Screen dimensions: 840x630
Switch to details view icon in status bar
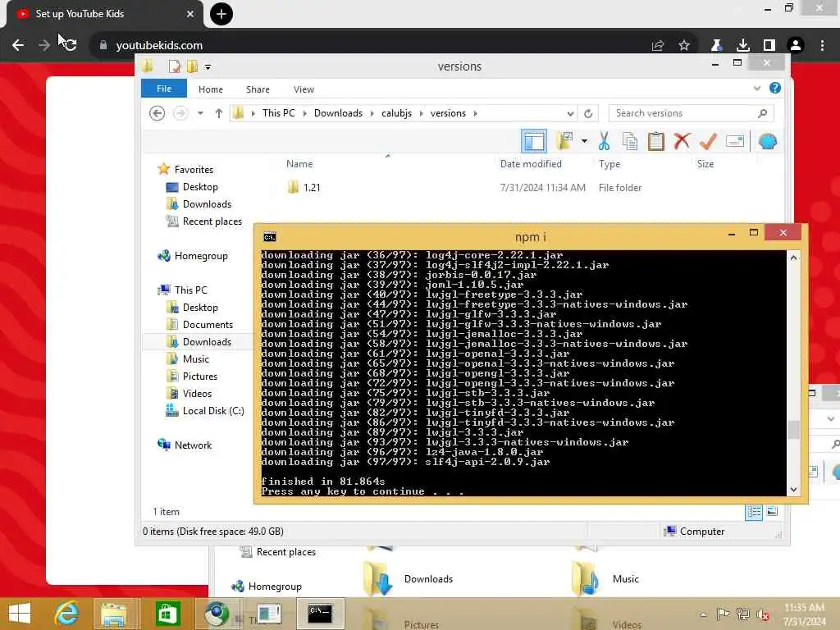[x=754, y=512]
